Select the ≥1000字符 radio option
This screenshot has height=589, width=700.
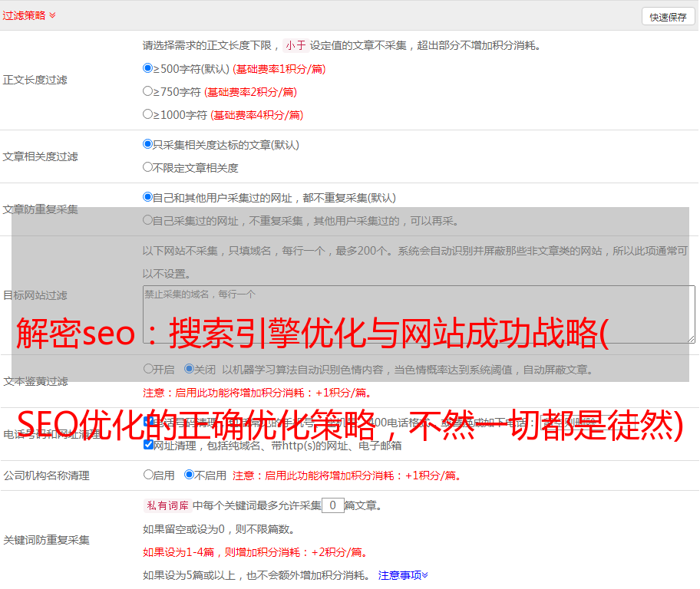click(x=147, y=114)
